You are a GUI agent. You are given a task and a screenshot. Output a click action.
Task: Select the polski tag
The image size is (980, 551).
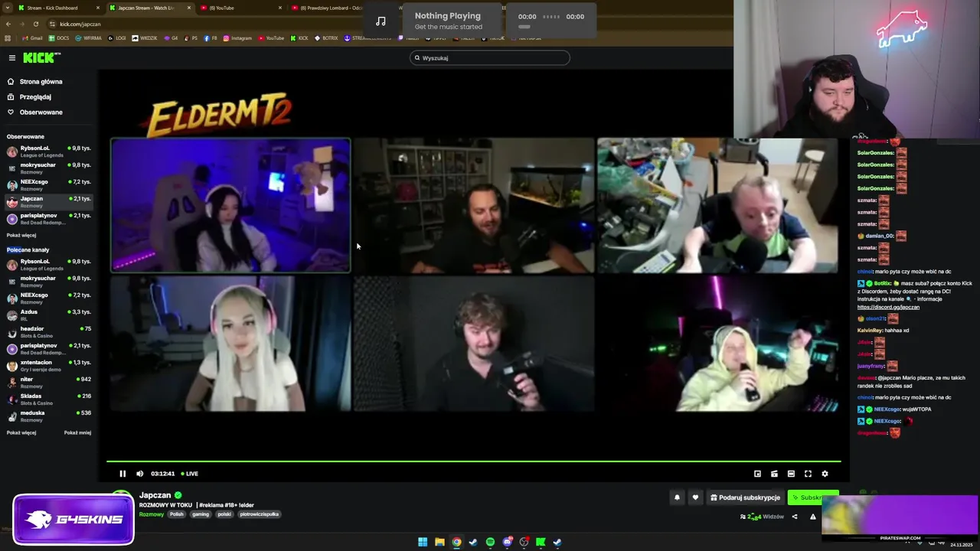click(224, 514)
